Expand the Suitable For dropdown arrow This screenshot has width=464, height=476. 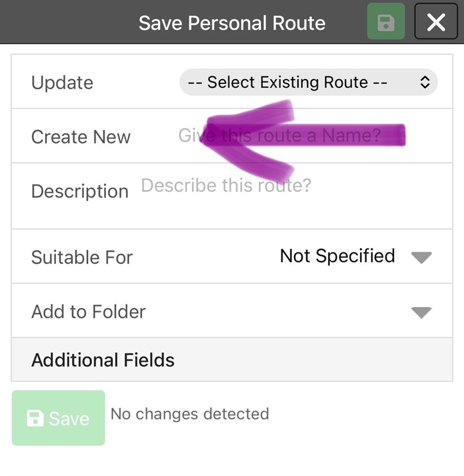click(421, 257)
